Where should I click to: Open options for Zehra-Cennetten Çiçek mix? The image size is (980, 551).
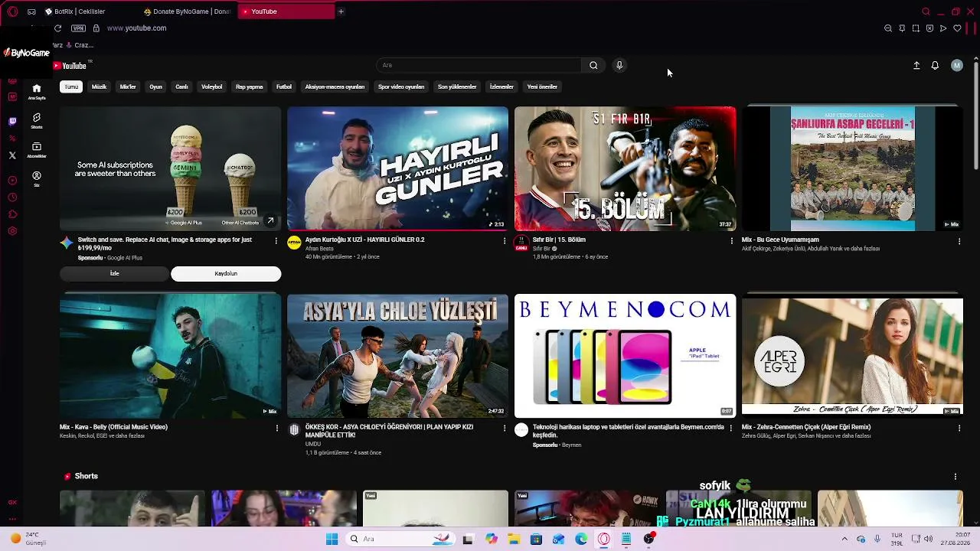(x=959, y=429)
